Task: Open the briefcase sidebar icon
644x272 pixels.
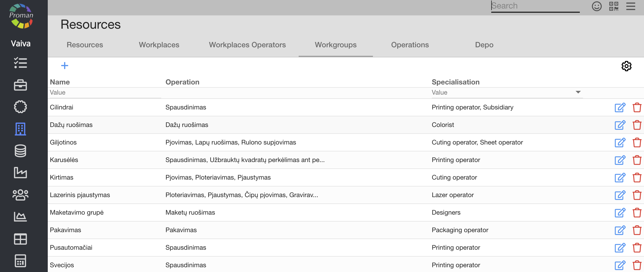Action: point(20,85)
